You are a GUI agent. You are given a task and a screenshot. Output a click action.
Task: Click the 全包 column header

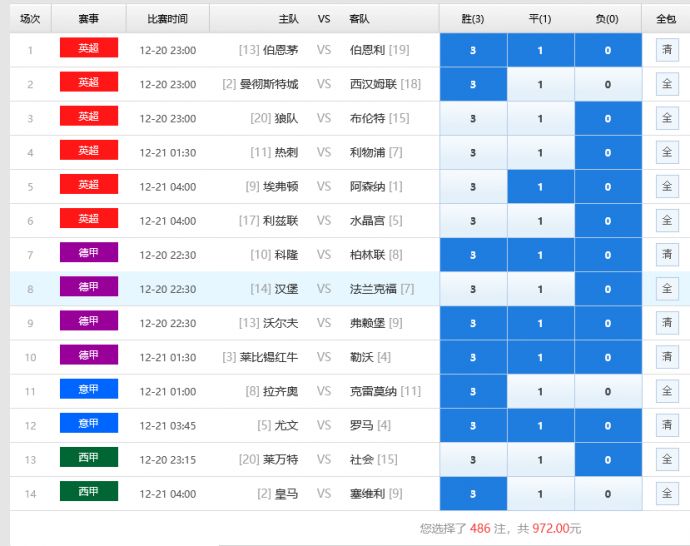pos(666,19)
